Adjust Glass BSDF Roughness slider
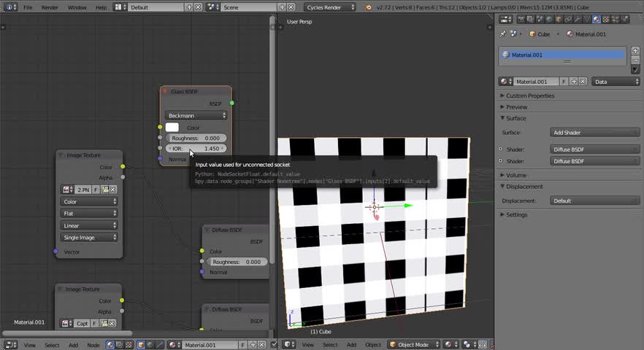The width and height of the screenshot is (644, 350). (x=196, y=139)
